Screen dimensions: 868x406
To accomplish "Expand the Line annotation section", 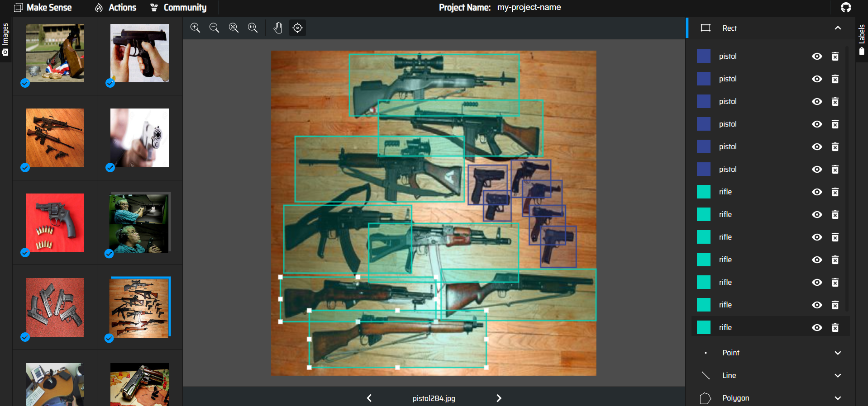I will [838, 376].
